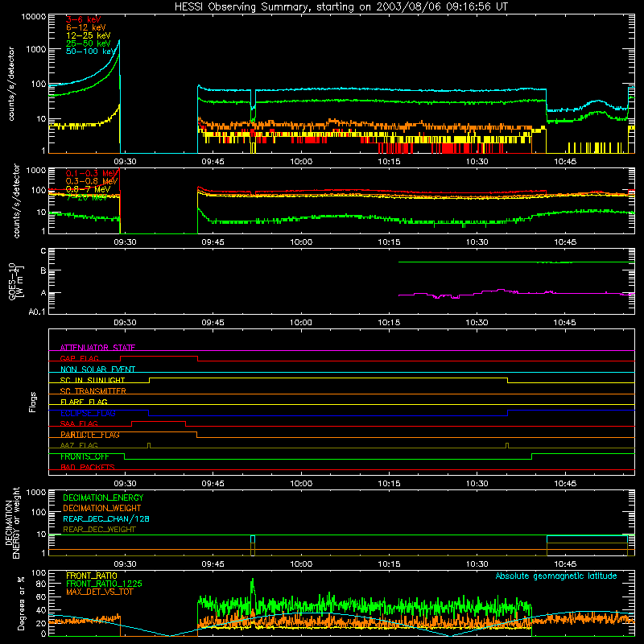The height and width of the screenshot is (644, 644).
Task: Click the magenta GOES curve near 10:30
Action: pos(477,293)
